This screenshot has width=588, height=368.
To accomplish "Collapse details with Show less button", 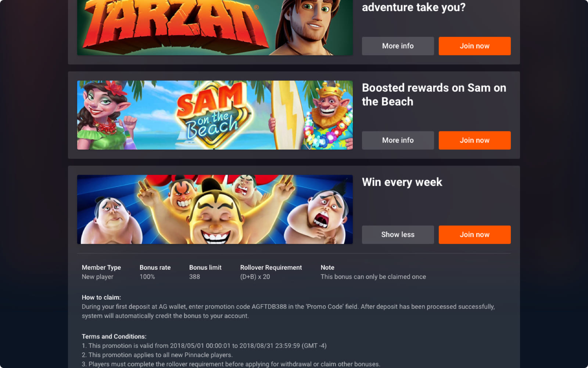I will click(x=398, y=235).
